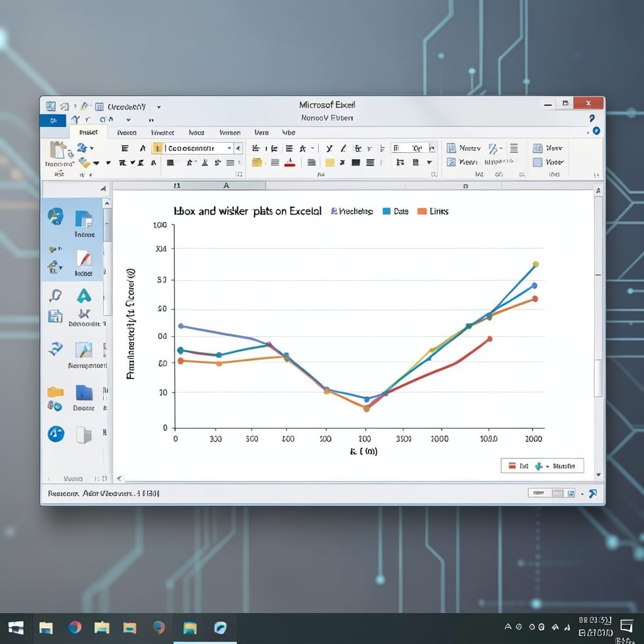Screen dimensions: 644x644
Task: Click the yellow highlighted button beside the font box
Action: [157, 148]
